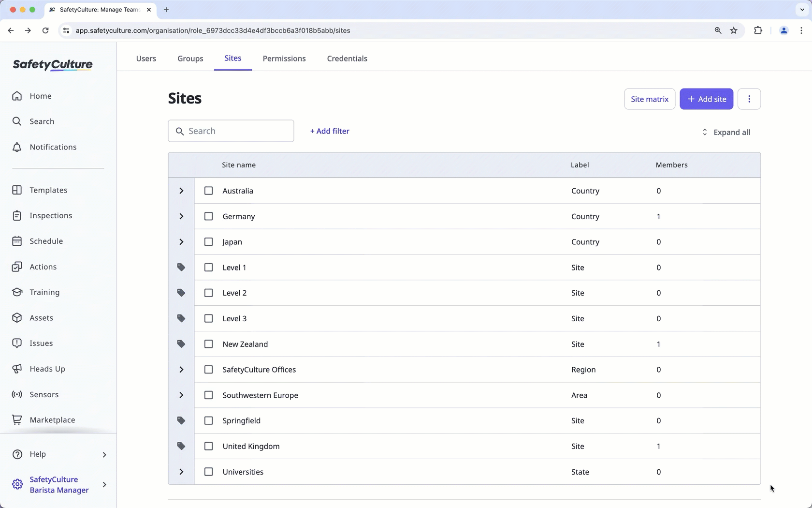Open Inspections clipboard icon
The width and height of the screenshot is (812, 508).
point(17,216)
